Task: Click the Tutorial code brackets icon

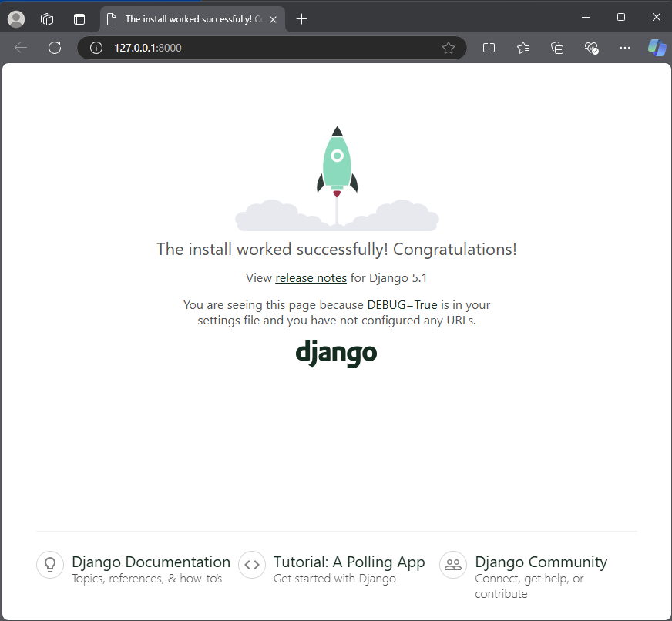Action: (x=252, y=565)
